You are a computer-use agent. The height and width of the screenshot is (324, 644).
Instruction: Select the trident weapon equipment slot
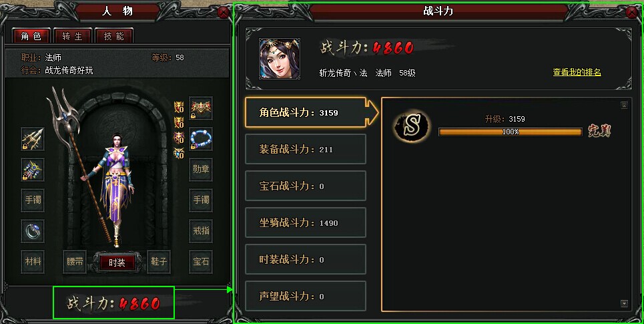[33, 138]
